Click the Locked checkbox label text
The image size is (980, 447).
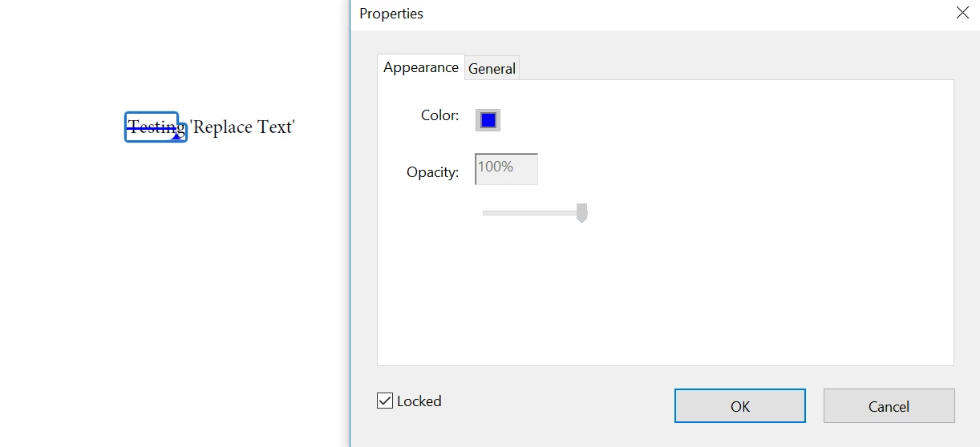coord(419,401)
